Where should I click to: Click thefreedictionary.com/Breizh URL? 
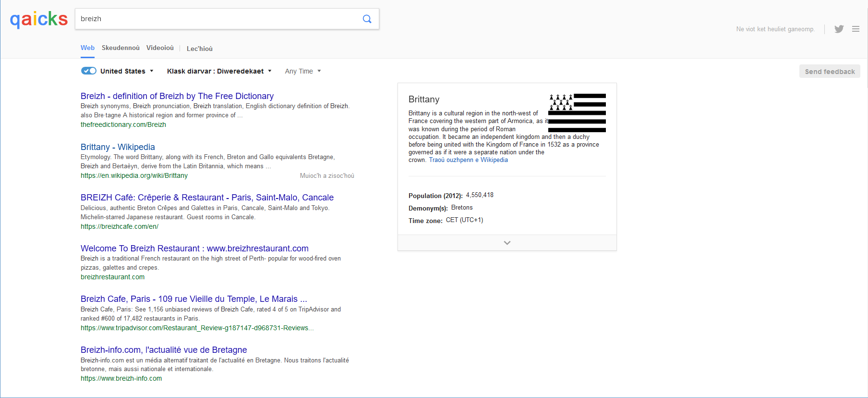[123, 124]
